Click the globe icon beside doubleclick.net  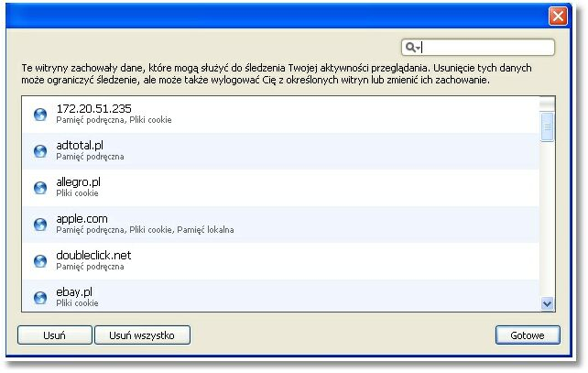tap(40, 261)
